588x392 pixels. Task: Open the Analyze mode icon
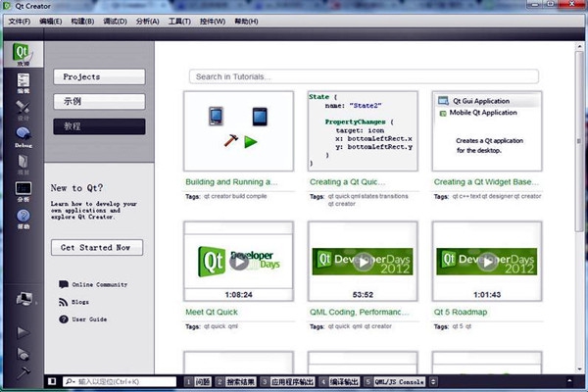click(23, 191)
